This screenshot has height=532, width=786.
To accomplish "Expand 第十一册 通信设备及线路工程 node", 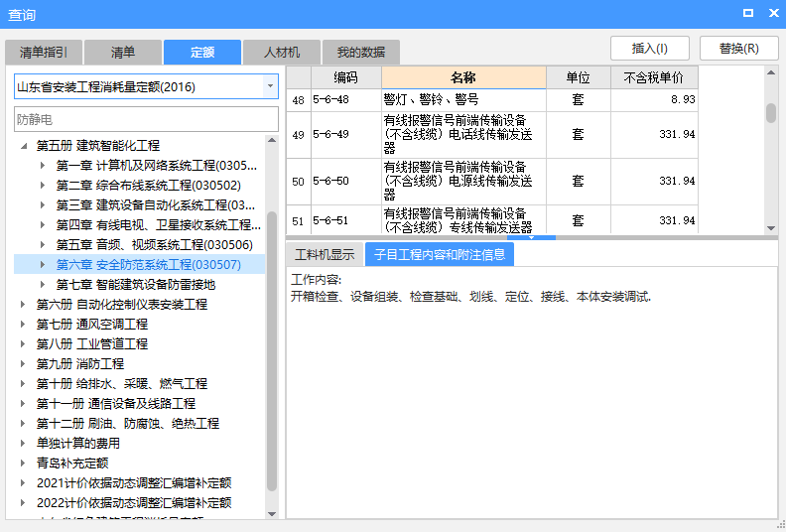I will click(23, 404).
